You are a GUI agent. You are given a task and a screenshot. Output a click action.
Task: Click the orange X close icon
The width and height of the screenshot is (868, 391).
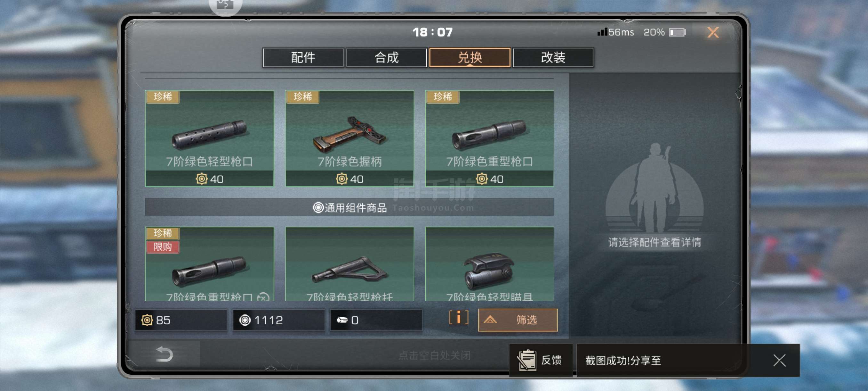pos(713,32)
